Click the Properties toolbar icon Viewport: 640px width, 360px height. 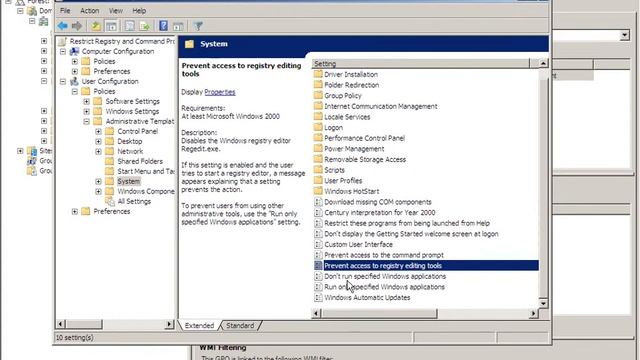coord(130,26)
